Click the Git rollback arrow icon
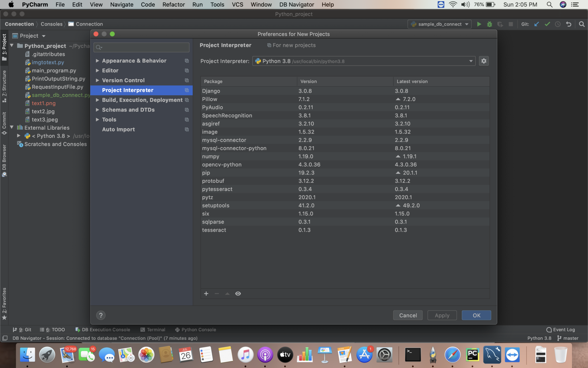 [568, 24]
